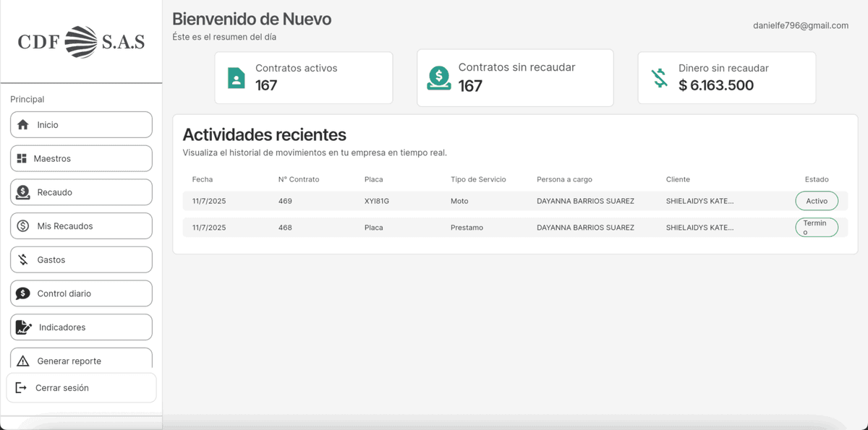Click the Termino status badge for contract 468

[817, 228]
